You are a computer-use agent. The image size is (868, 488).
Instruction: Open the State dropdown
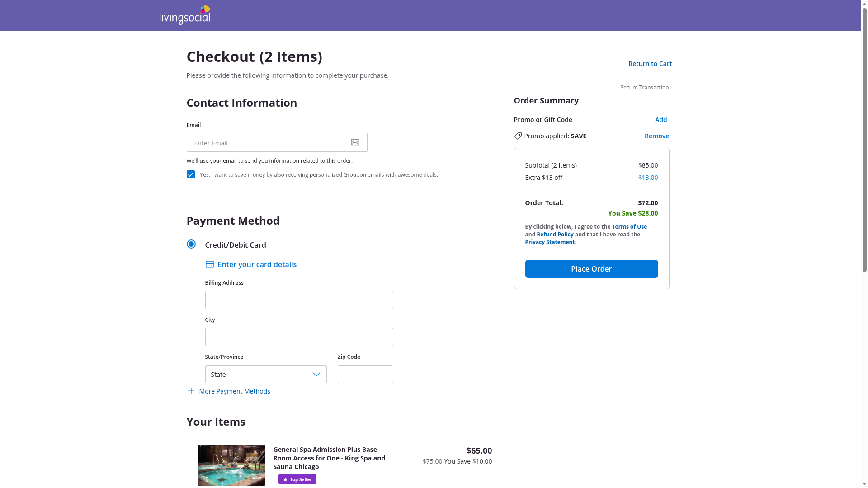pos(266,375)
